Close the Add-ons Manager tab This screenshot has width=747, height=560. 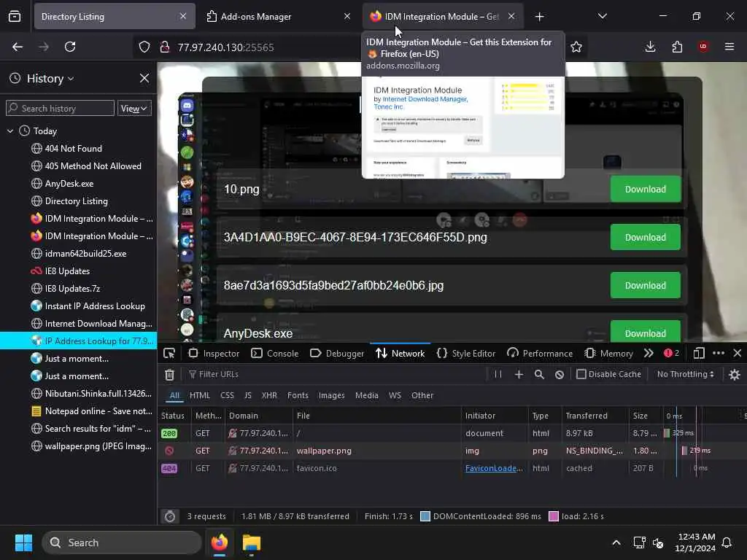point(347,16)
